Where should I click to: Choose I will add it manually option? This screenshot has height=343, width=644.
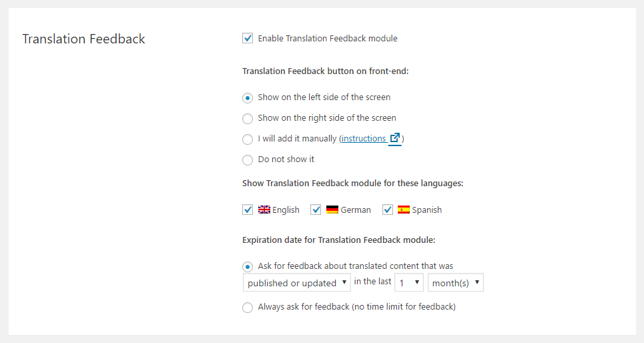coord(247,139)
